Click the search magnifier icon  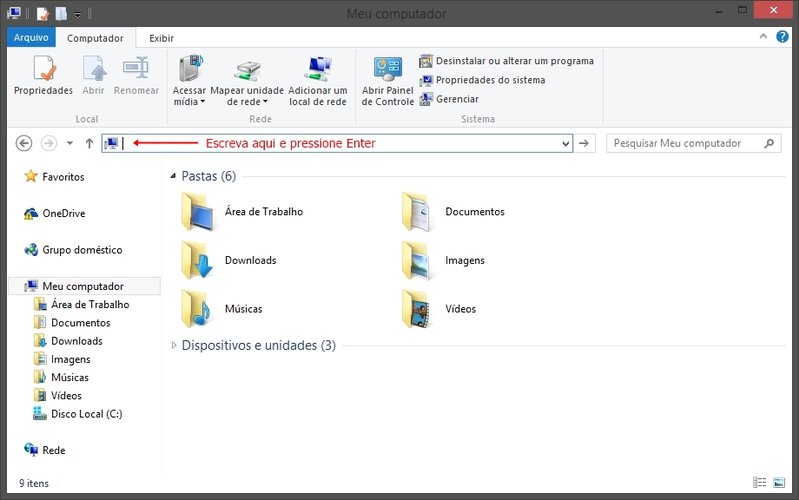tap(769, 143)
